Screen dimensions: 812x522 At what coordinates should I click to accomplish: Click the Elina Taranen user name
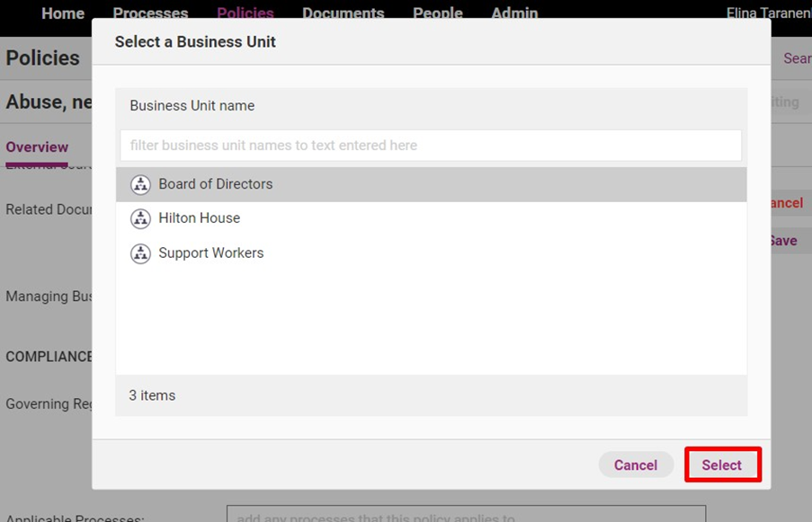click(x=768, y=13)
